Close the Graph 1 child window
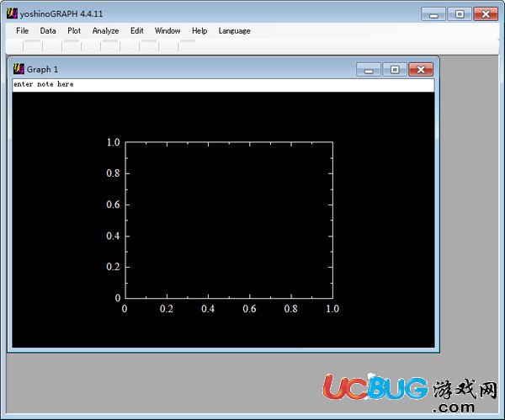Screen dimensions: 505x420 pos(421,70)
